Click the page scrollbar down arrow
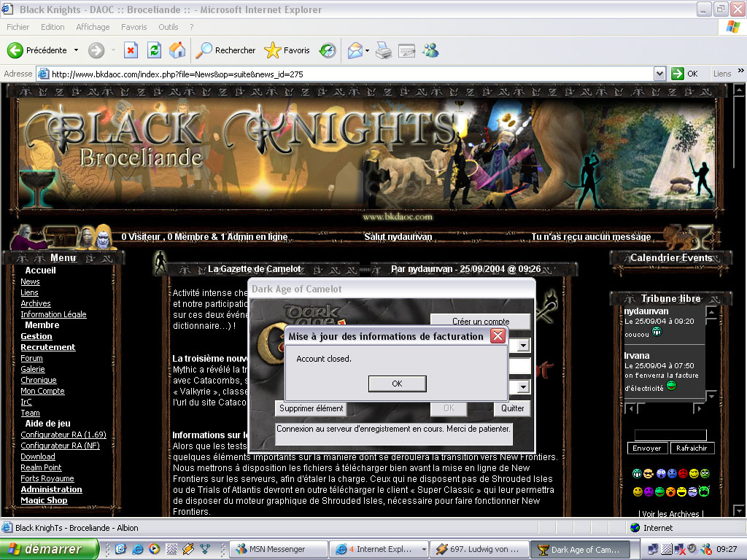 (x=740, y=510)
